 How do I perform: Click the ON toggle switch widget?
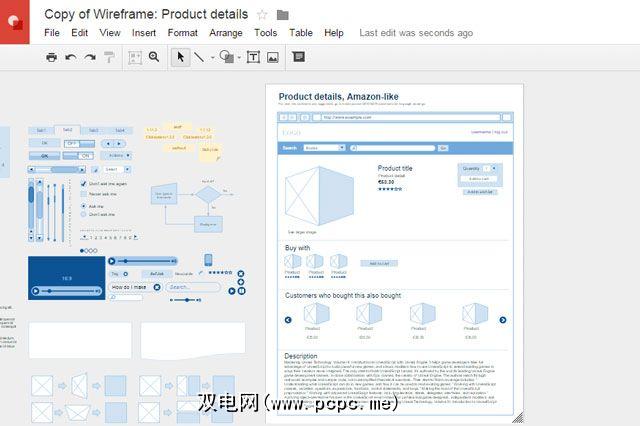click(x=78, y=156)
